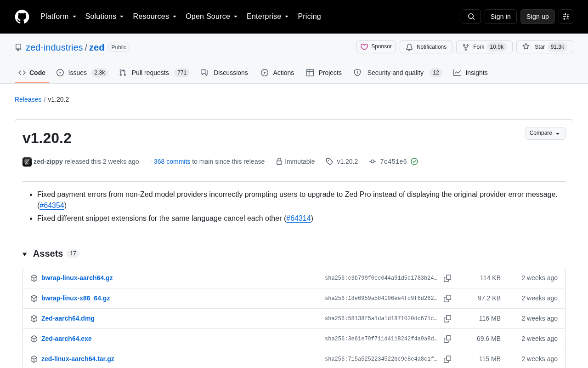The width and height of the screenshot is (588, 368).
Task: Click the 114 KB file size
Action: point(490,278)
